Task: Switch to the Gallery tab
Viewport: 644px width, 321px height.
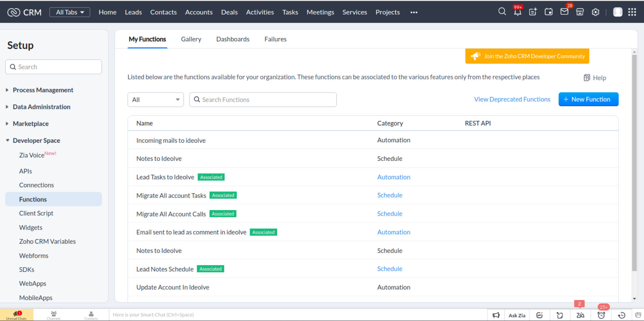Action: (x=191, y=39)
